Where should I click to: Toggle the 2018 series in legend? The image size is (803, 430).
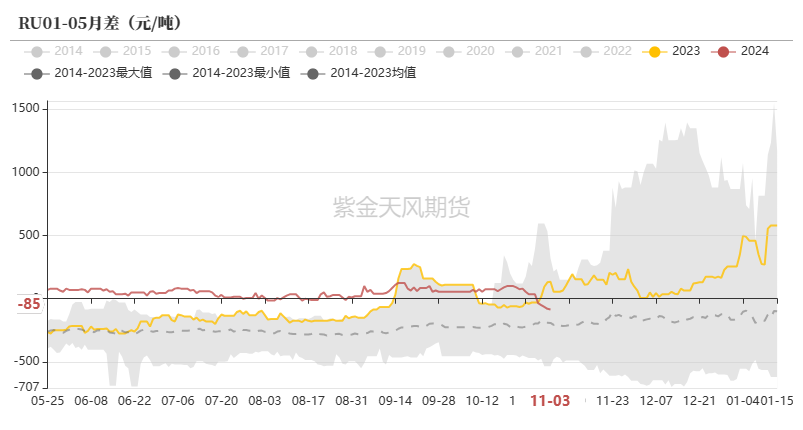coord(327,51)
